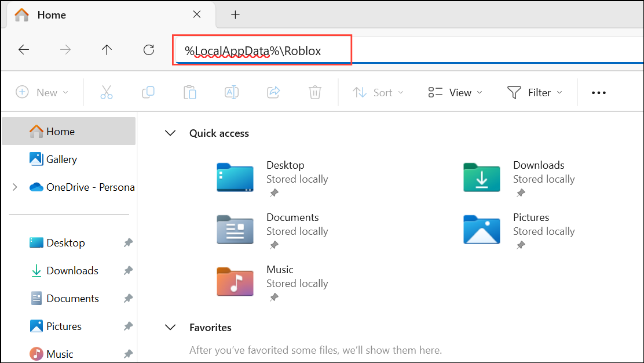Click the Downloads label in Quick access
The height and width of the screenshot is (363, 644).
click(539, 165)
